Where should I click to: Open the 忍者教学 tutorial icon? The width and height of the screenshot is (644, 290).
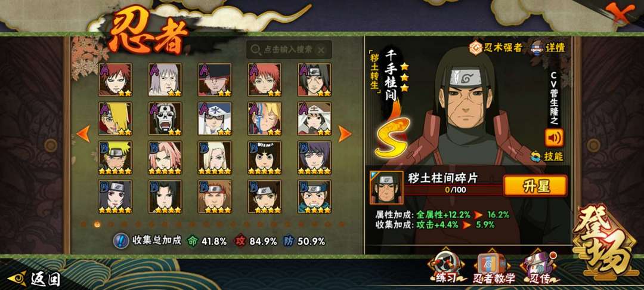[x=493, y=268]
